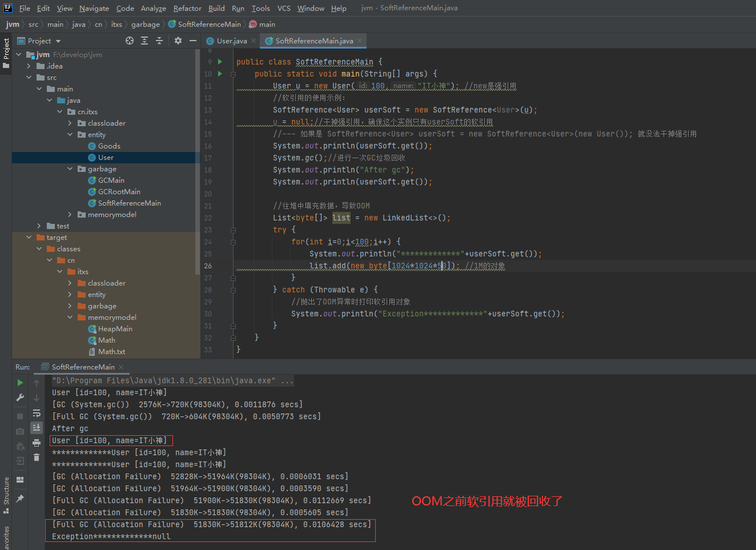Click line number 26 in the gutter

pyautogui.click(x=208, y=266)
